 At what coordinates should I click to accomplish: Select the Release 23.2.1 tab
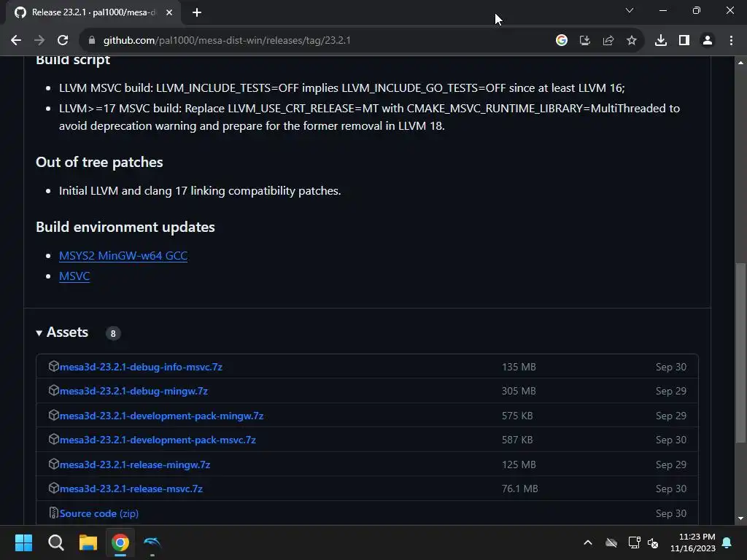coord(93,12)
